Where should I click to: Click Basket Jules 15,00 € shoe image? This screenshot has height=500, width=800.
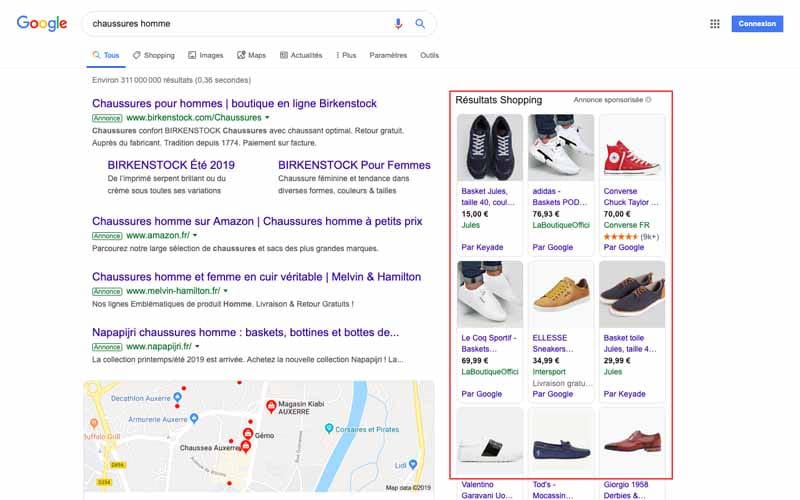click(x=490, y=147)
